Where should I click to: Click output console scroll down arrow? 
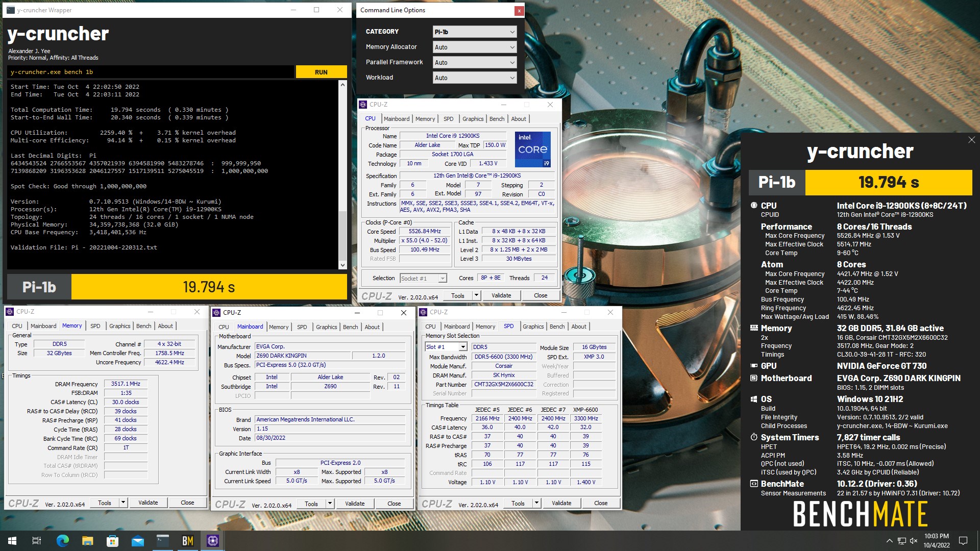coord(342,265)
